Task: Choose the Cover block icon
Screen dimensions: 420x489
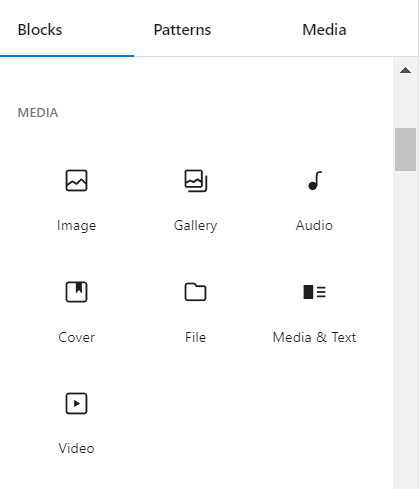Action: 76,292
